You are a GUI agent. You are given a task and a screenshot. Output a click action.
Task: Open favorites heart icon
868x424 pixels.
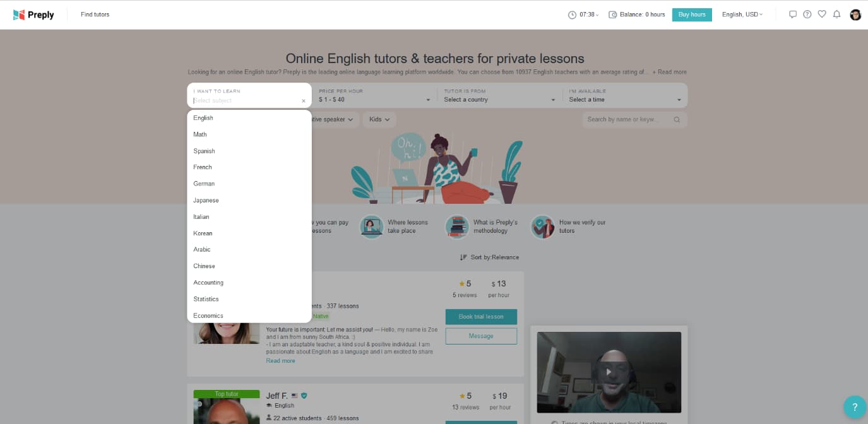[822, 14]
